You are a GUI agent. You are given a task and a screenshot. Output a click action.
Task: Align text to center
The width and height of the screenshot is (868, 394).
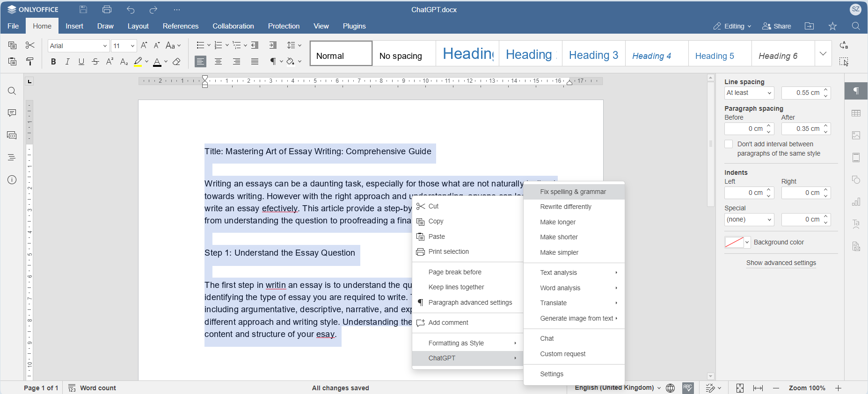[218, 62]
